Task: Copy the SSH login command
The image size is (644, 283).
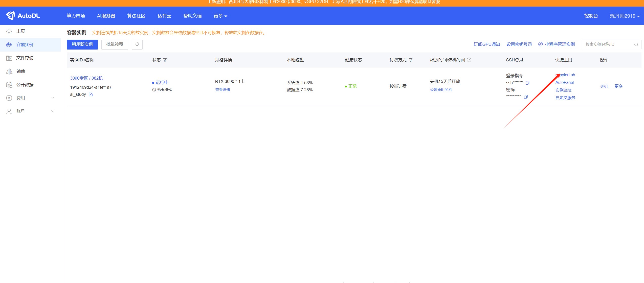Action: (527, 83)
